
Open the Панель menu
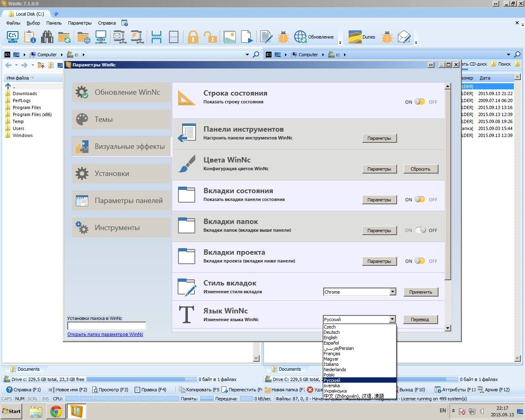pyautogui.click(x=54, y=23)
